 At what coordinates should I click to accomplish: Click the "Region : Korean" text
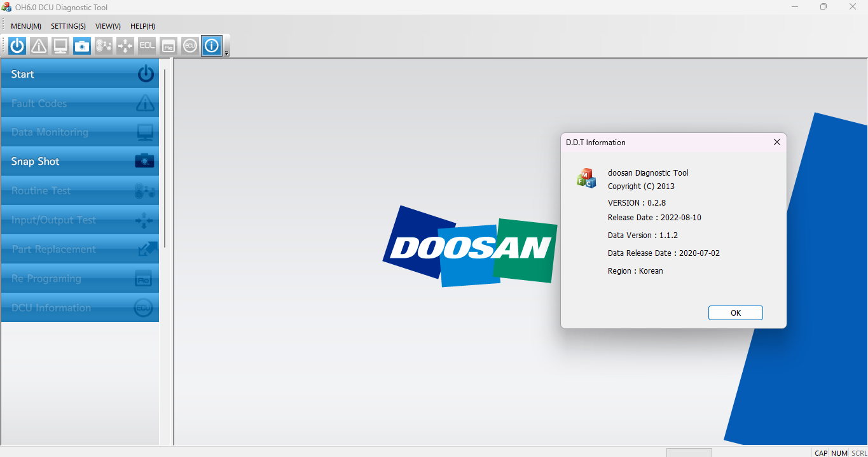(x=635, y=271)
